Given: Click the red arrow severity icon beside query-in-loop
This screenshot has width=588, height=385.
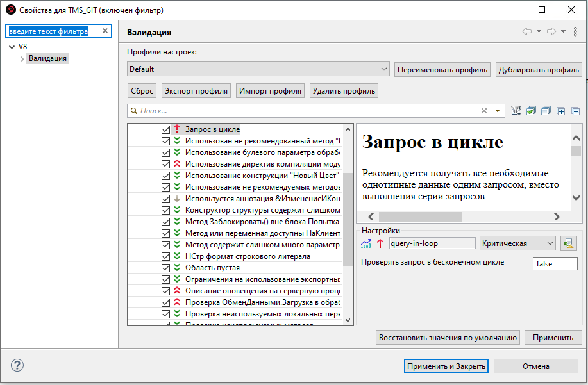Looking at the screenshot, I should pos(380,243).
